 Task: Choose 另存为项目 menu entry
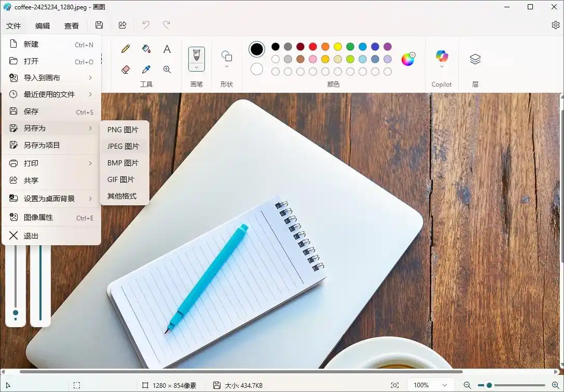(51, 145)
